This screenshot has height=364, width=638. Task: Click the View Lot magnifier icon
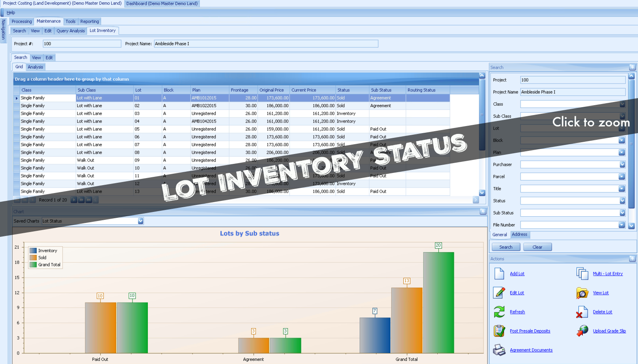[x=582, y=293]
